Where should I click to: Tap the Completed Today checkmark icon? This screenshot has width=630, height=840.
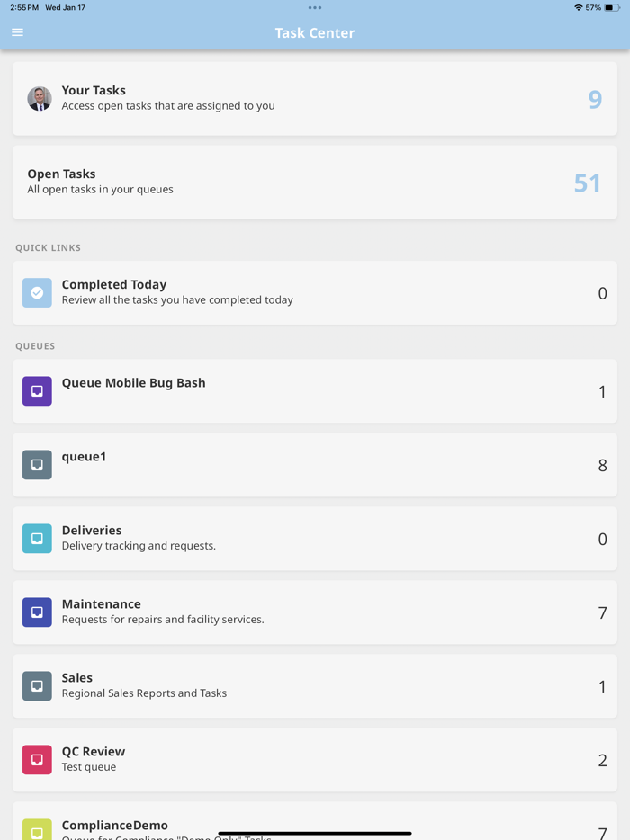point(36,293)
